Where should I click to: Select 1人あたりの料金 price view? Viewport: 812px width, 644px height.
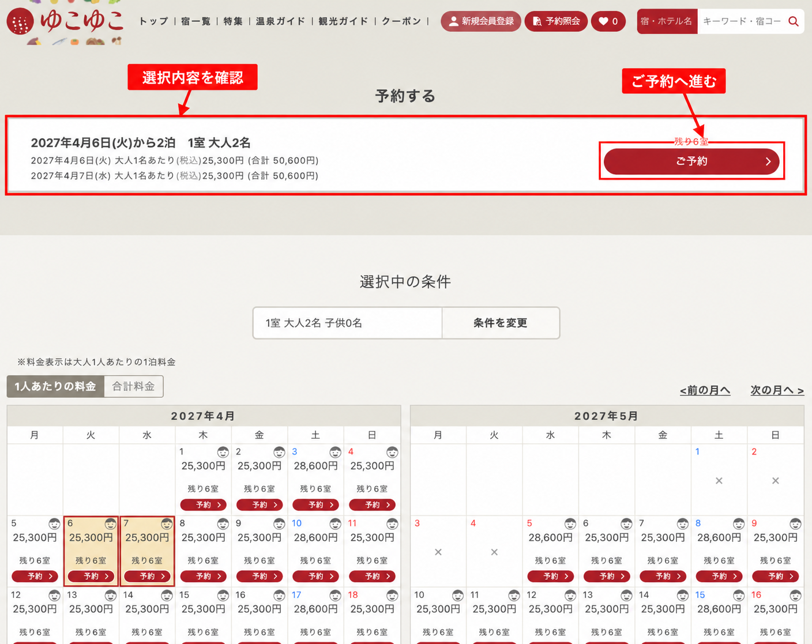pos(55,386)
